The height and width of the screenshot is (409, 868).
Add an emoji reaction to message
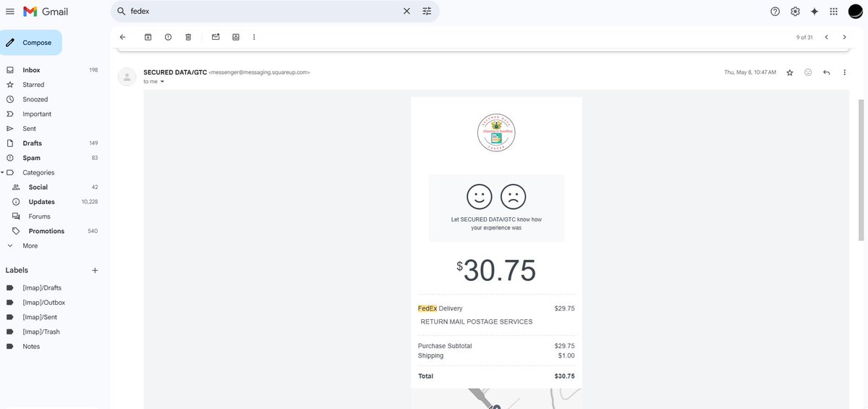808,72
